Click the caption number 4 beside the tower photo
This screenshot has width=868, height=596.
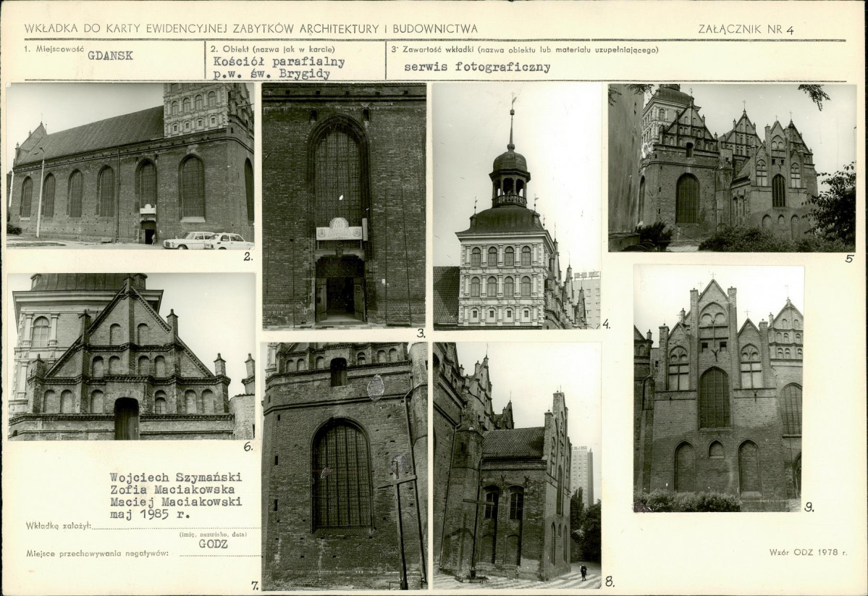click(607, 324)
